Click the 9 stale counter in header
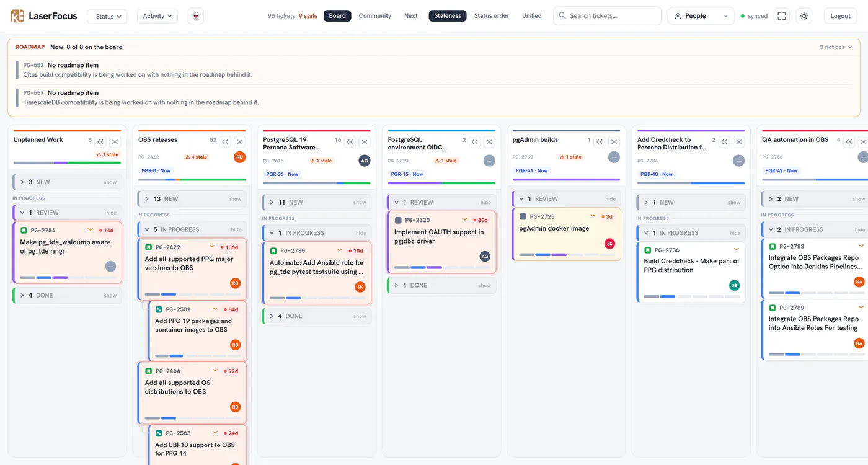This screenshot has width=868, height=465. click(x=308, y=16)
